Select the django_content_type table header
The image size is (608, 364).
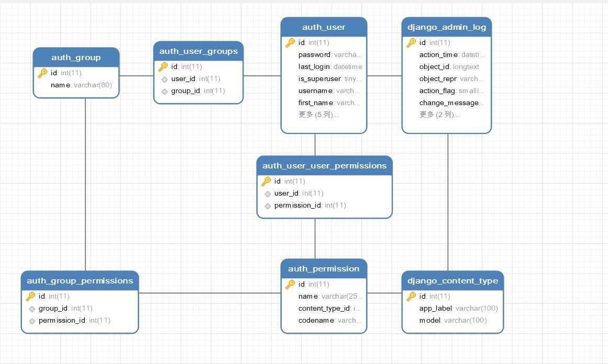tap(452, 281)
